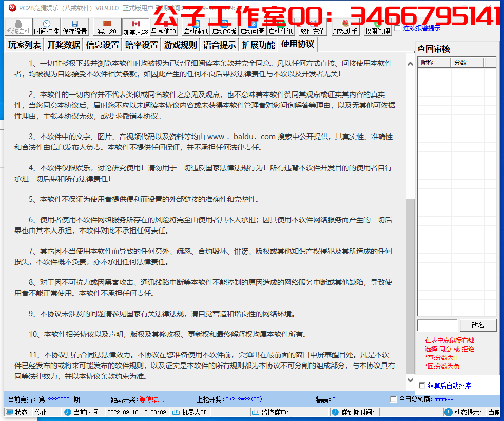Click the 分数 column header
The image size is (504, 421).
468,63
